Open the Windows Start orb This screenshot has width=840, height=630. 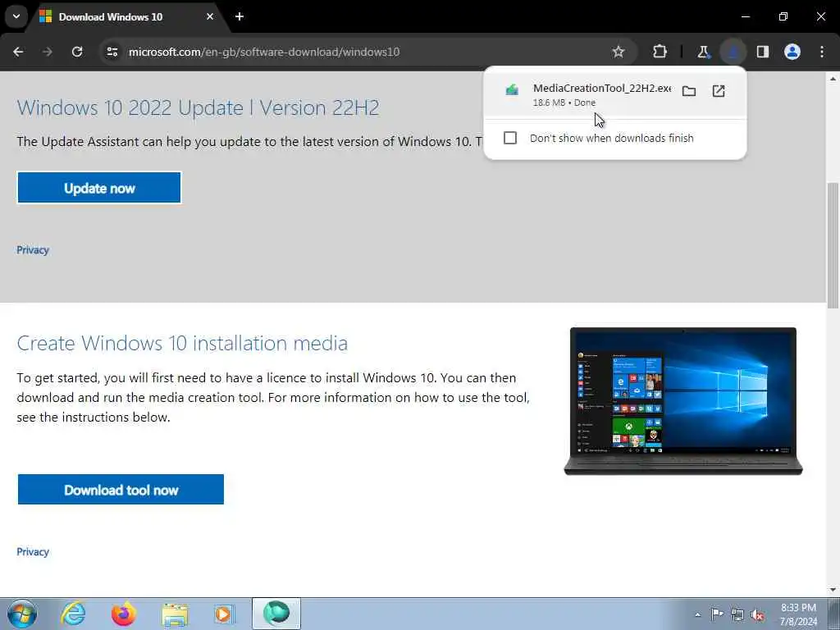(22, 614)
